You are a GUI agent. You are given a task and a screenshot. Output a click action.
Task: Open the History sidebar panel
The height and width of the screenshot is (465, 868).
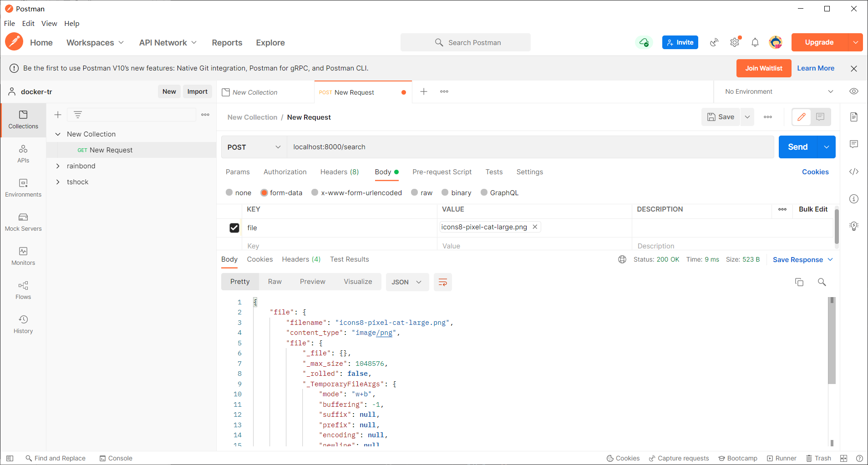click(23, 324)
